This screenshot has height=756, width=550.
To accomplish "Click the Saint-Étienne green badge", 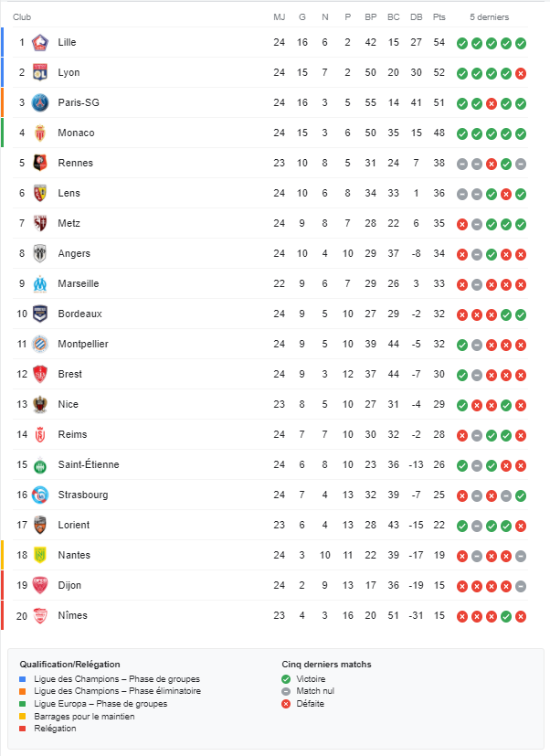I will click(39, 465).
